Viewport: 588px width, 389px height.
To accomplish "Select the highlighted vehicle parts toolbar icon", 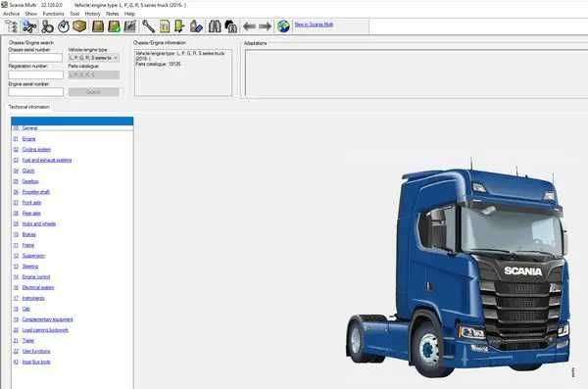I will (29, 26).
